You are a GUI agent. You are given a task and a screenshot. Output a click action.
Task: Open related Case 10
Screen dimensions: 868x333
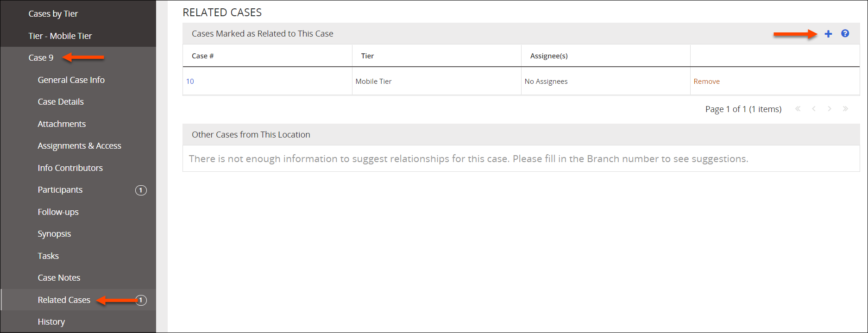(190, 81)
